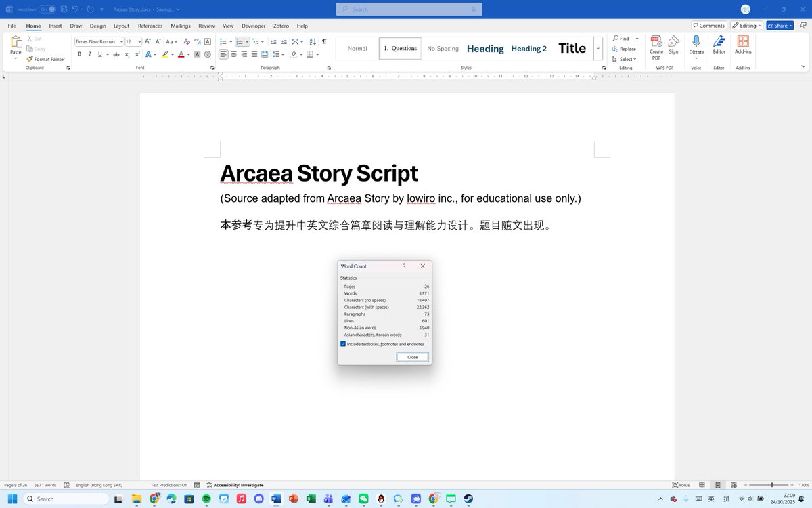Screen dimensions: 812x508
Task: Open Replace dialog
Action: pyautogui.click(x=624, y=49)
